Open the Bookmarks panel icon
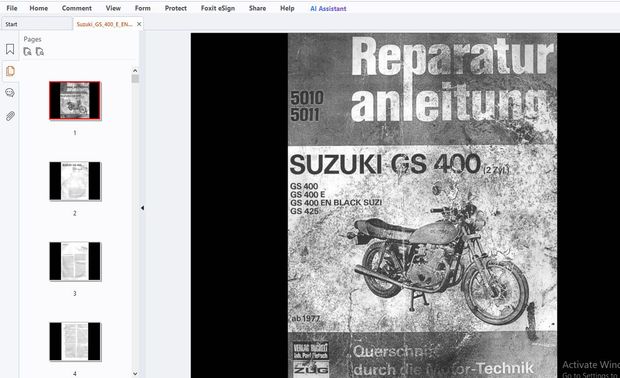Viewport: 620px width, 378px height. tap(10, 49)
